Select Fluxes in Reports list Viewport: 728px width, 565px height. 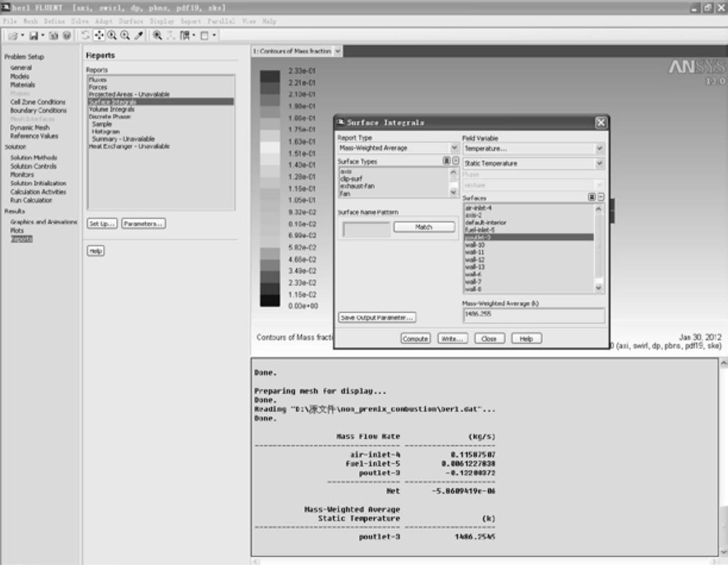point(98,79)
